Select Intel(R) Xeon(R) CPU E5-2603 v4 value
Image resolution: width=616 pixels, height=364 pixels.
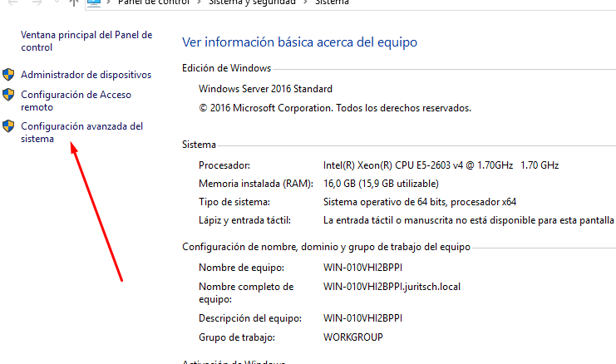tap(441, 165)
